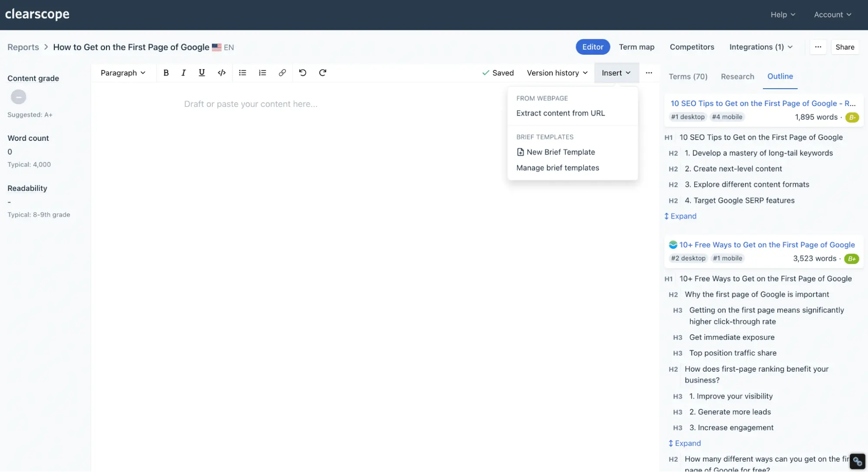The height and width of the screenshot is (472, 868).
Task: Open the Version history dropdown
Action: 557,73
